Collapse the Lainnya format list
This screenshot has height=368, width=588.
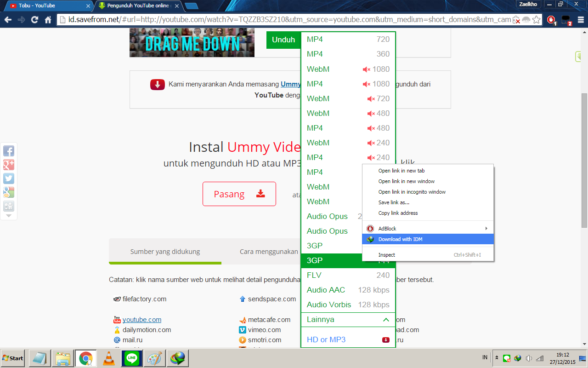[348, 320]
